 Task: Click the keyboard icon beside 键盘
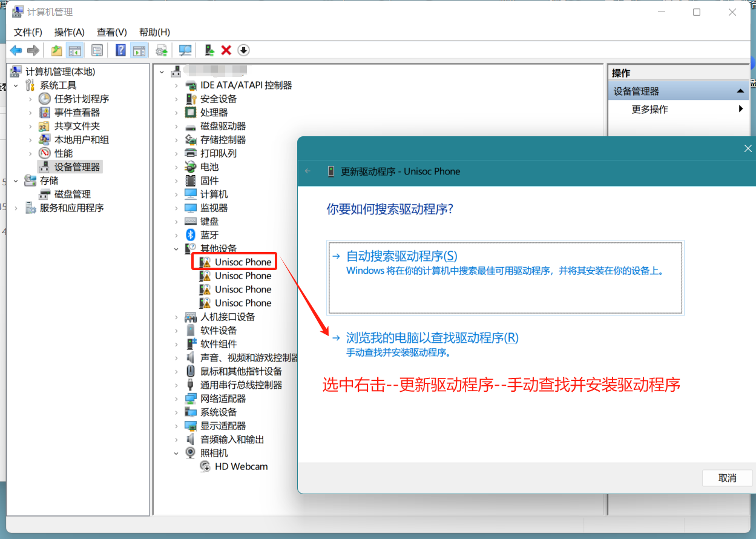click(x=191, y=221)
